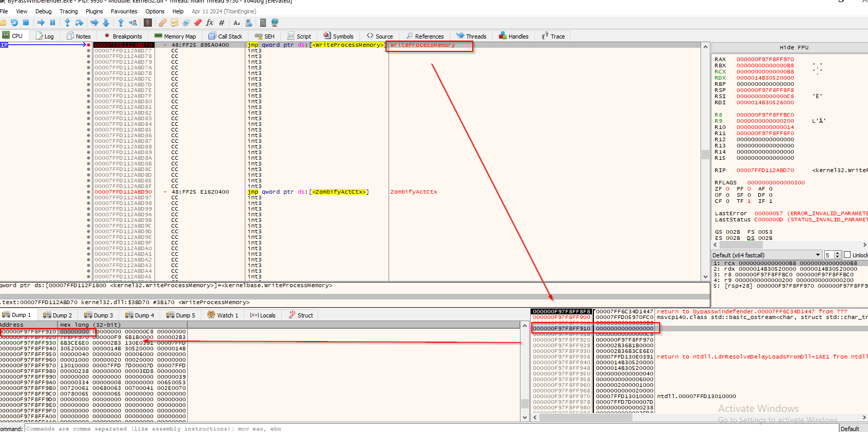Switch to the Call Stack tab
This screenshot has height=432, width=868.
coord(225,36)
